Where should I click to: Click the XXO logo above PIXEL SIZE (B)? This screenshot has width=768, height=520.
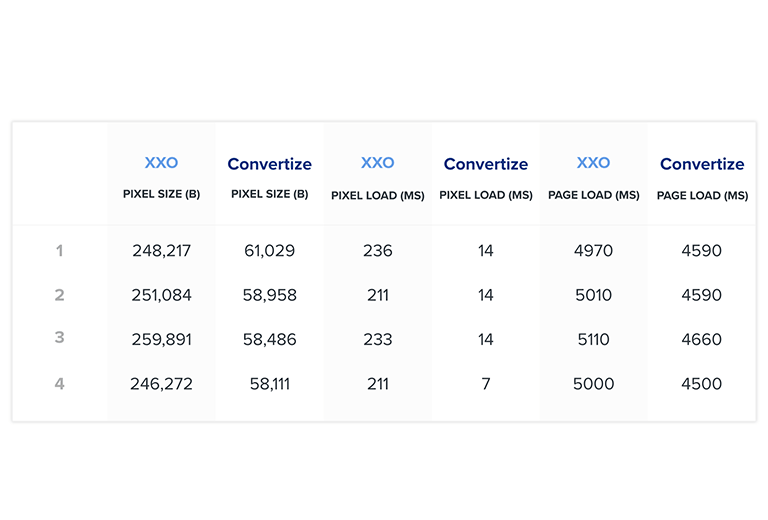[x=161, y=163]
